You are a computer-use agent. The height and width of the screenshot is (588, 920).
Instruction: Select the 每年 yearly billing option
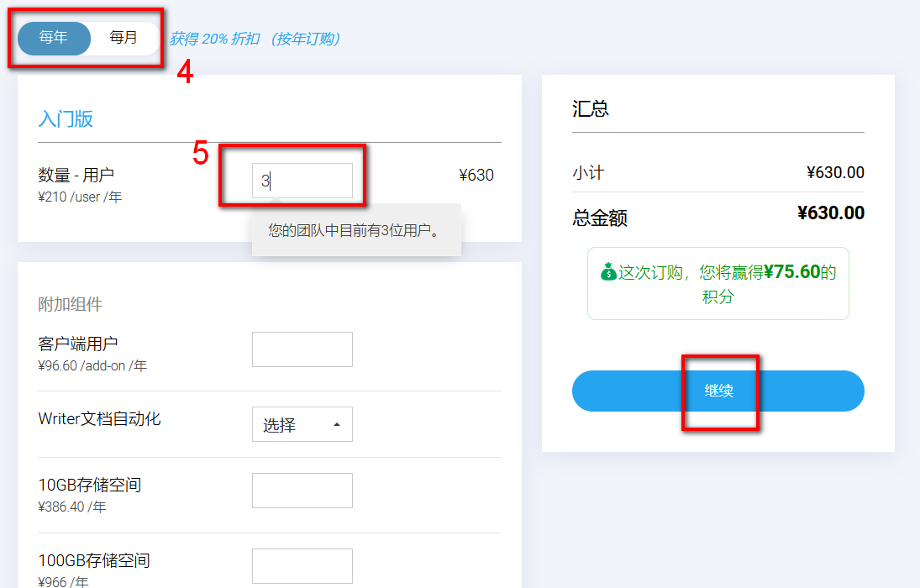point(54,38)
